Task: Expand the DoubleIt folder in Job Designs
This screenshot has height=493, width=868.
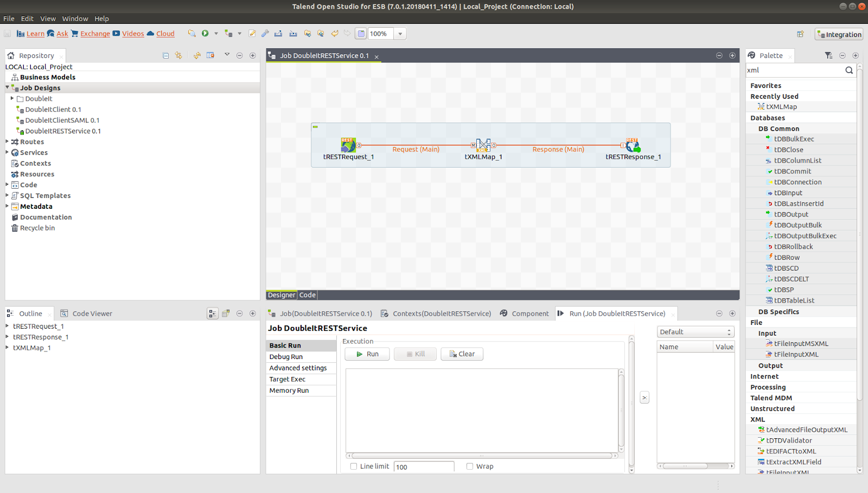Action: tap(12, 98)
